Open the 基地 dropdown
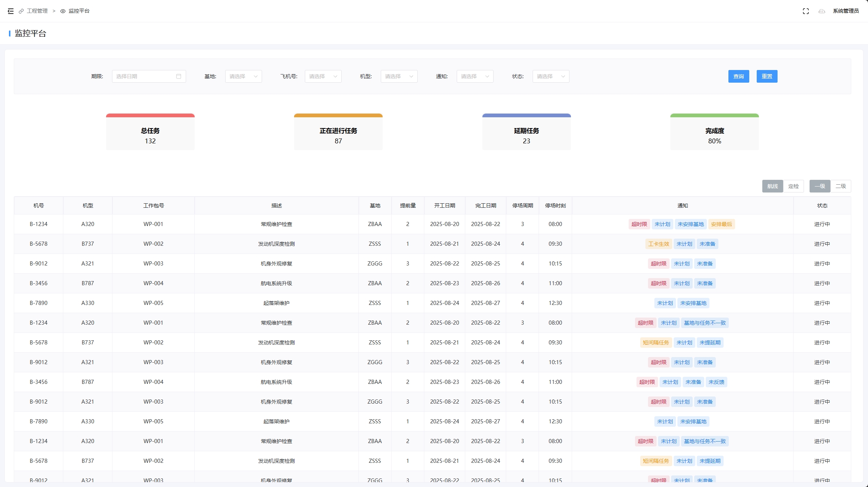868x487 pixels. coord(243,76)
